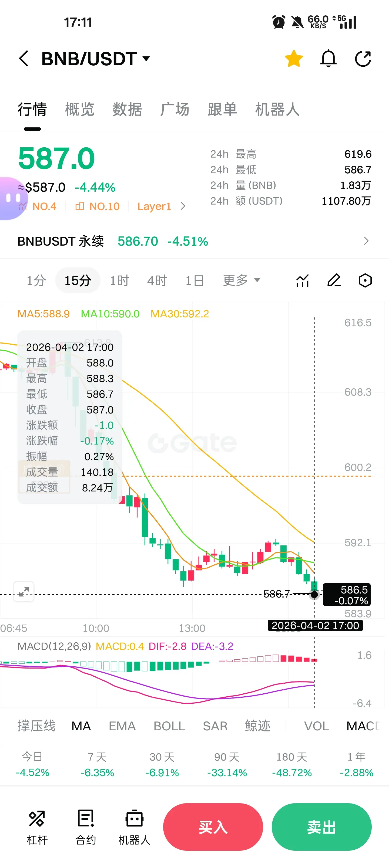Tap the 30天 -6.91% performance cell
This screenshot has height=868, width=389.
coord(162,765)
